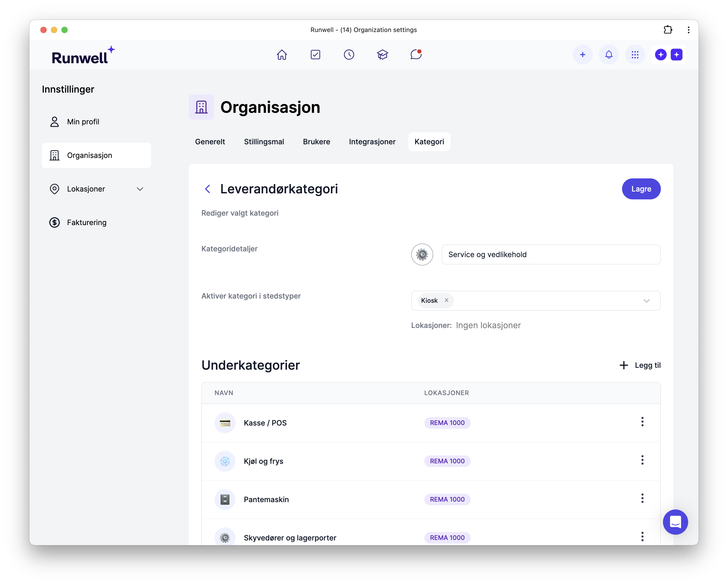Open the browser extensions puzzle icon
The width and height of the screenshot is (728, 584).
(x=668, y=30)
